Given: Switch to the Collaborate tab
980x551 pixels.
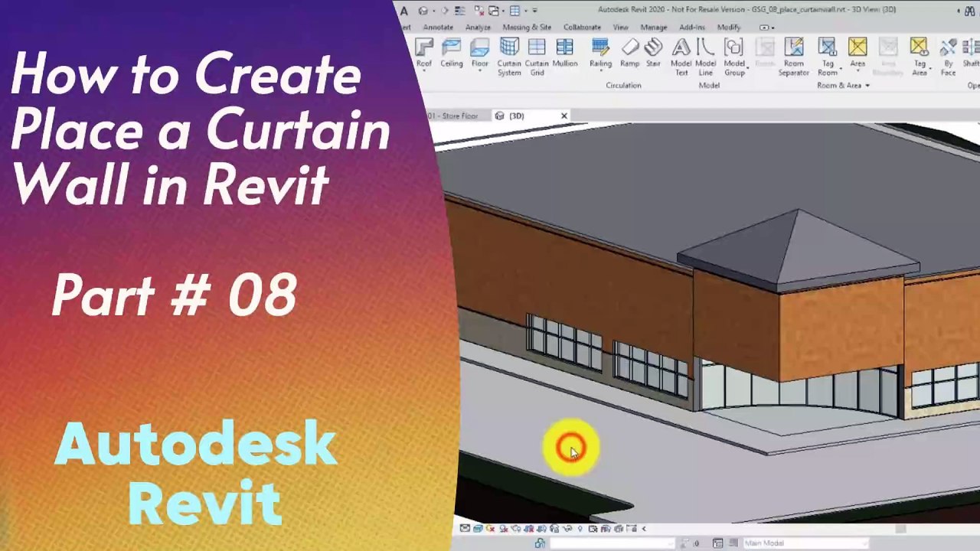Looking at the screenshot, I should [582, 28].
